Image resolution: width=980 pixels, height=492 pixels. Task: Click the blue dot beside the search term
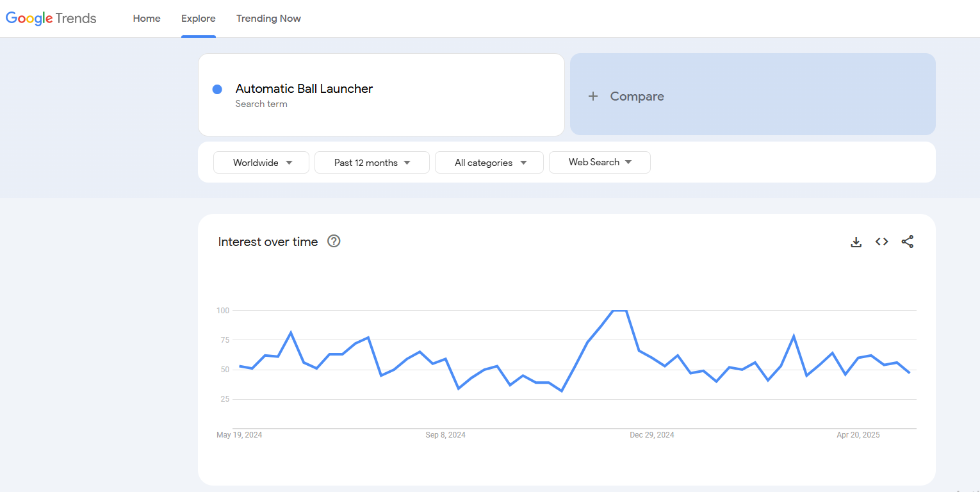tap(217, 89)
